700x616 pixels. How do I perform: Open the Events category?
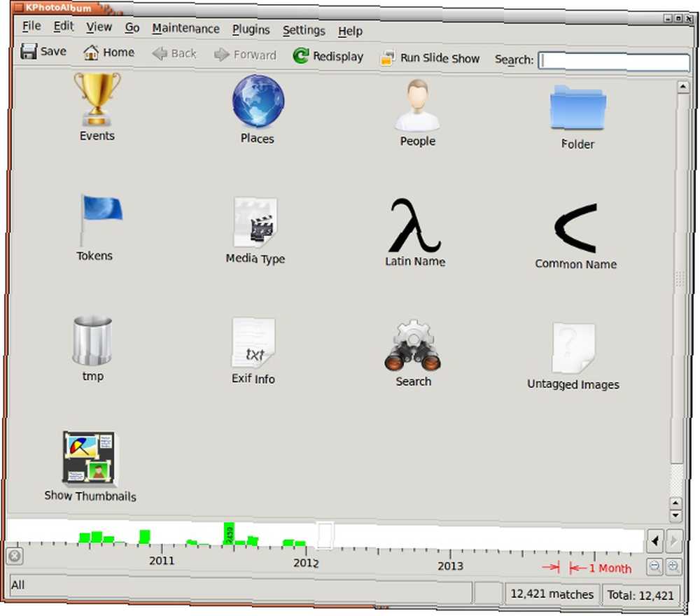tap(97, 107)
